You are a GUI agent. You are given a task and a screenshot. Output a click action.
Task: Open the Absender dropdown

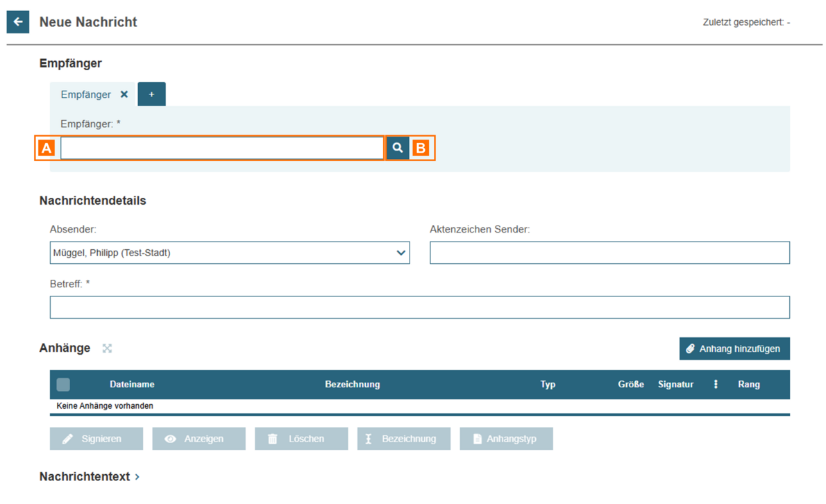click(230, 253)
